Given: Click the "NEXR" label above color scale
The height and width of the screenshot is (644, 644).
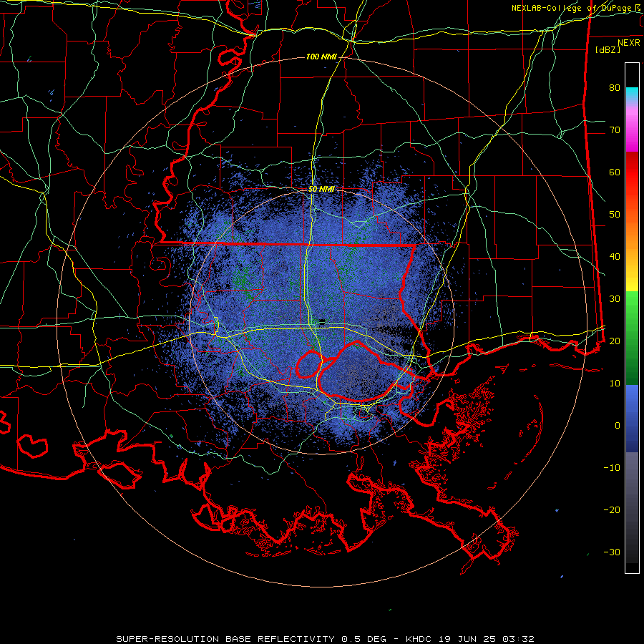Looking at the screenshot, I should point(628,43).
